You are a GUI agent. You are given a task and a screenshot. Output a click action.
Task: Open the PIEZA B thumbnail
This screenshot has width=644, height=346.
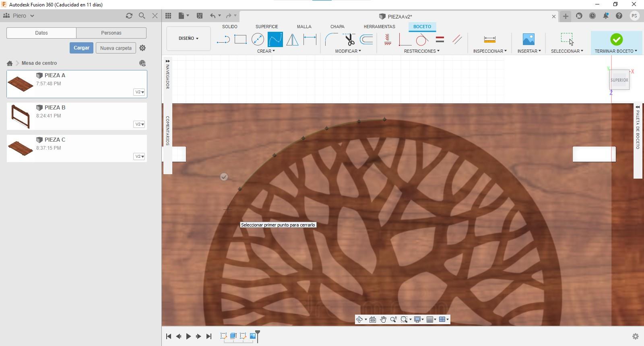(21, 116)
